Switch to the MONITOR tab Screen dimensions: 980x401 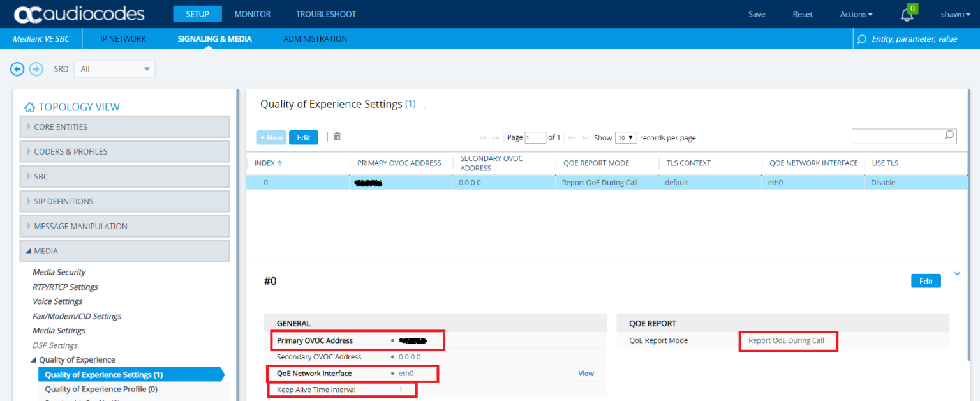point(253,14)
